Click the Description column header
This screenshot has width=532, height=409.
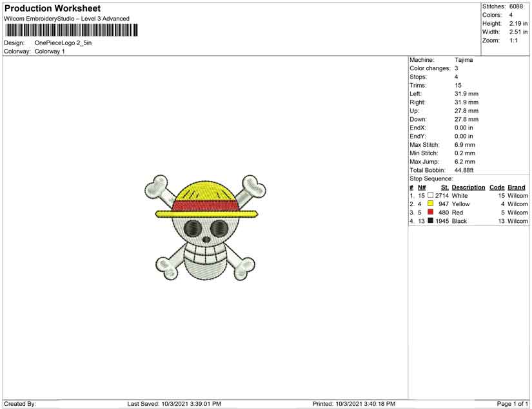tap(468, 187)
